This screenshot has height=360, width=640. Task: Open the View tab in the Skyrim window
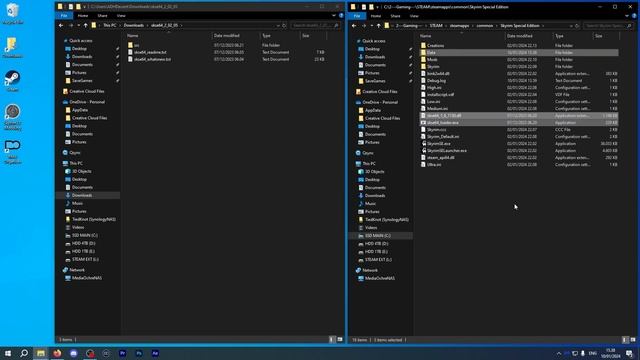[414, 16]
